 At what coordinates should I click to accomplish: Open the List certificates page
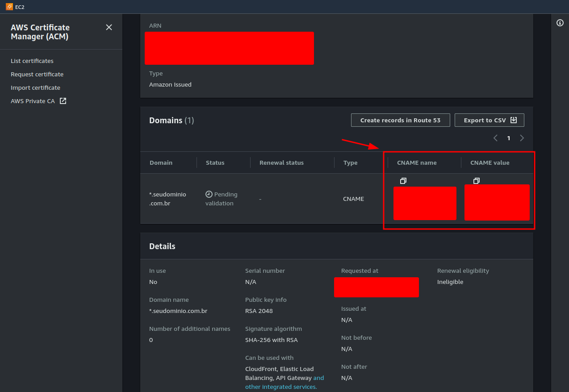pyautogui.click(x=32, y=61)
